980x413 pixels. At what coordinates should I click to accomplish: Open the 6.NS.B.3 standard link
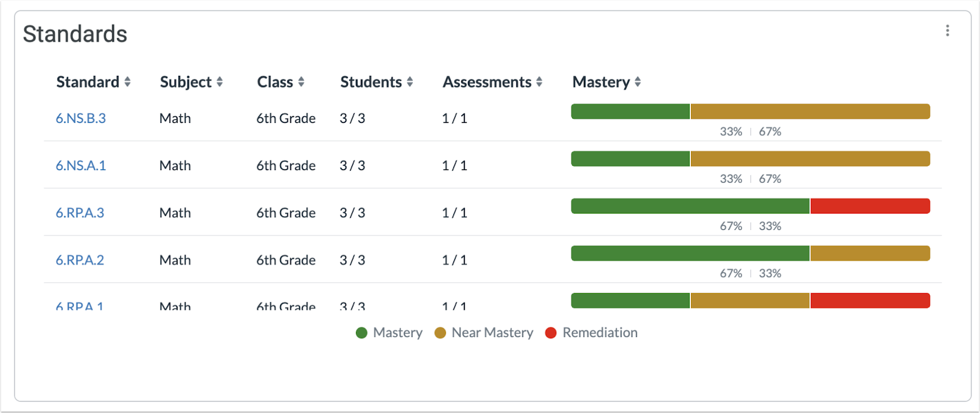(80, 118)
